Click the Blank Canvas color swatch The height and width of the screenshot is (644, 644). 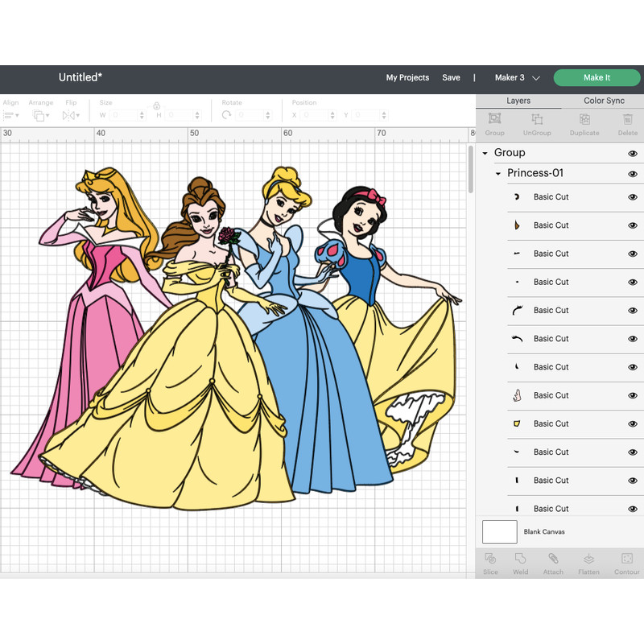point(499,532)
